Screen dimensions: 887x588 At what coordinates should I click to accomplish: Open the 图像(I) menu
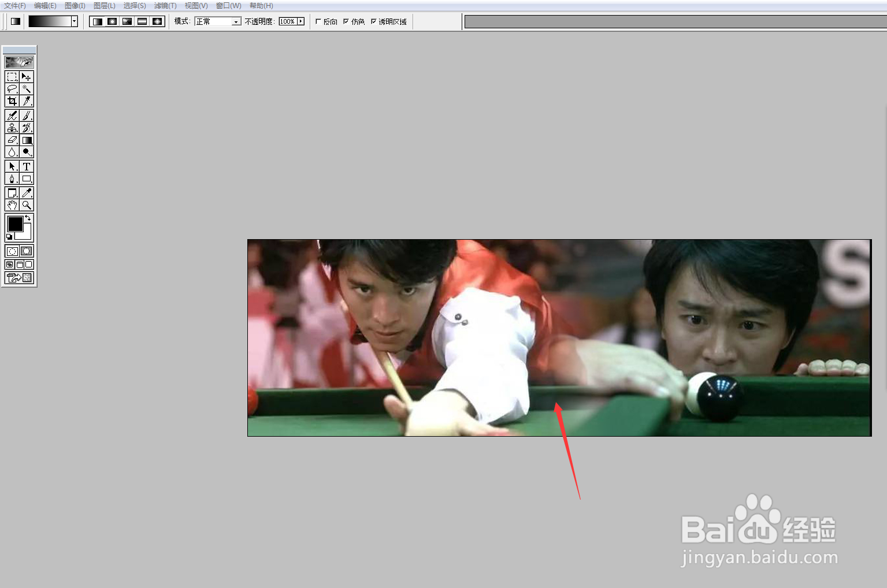pyautogui.click(x=75, y=6)
